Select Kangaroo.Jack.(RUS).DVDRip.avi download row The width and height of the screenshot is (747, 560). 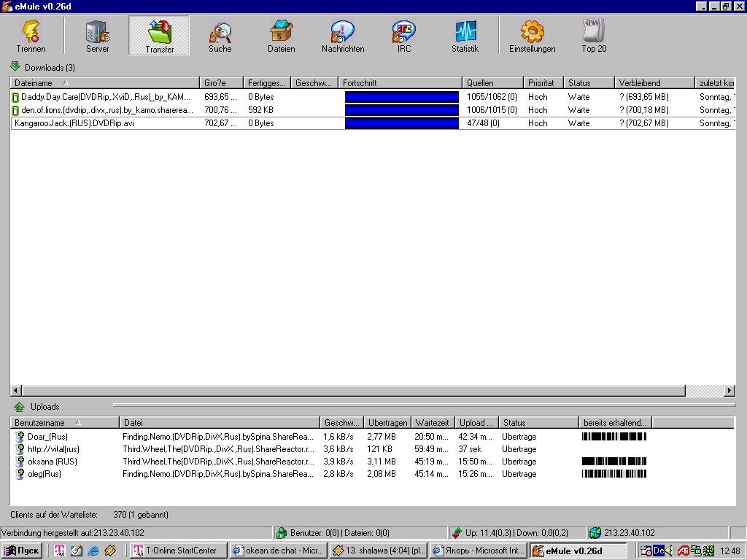373,123
